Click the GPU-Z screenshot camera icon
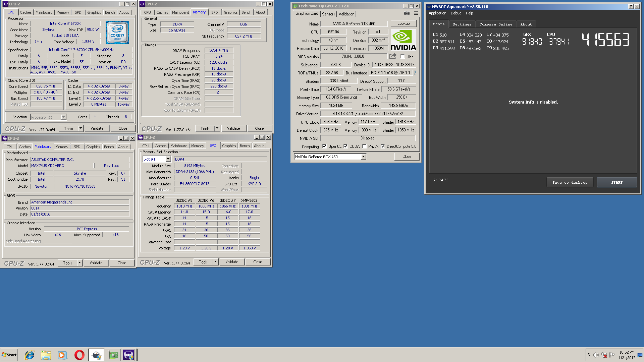The height and width of the screenshot is (362, 644). coord(407,13)
